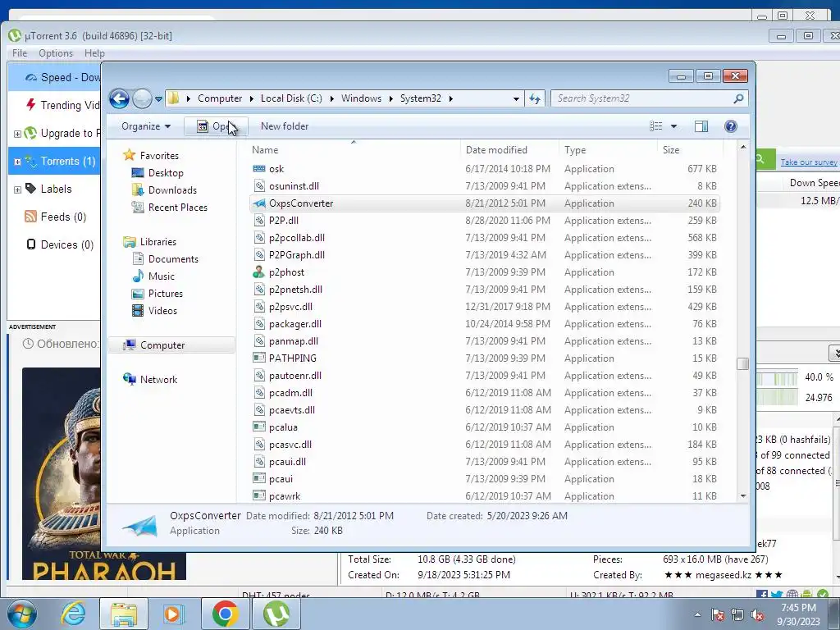The width and height of the screenshot is (840, 630).
Task: Select the pcalua application icon
Action: pos(258,427)
